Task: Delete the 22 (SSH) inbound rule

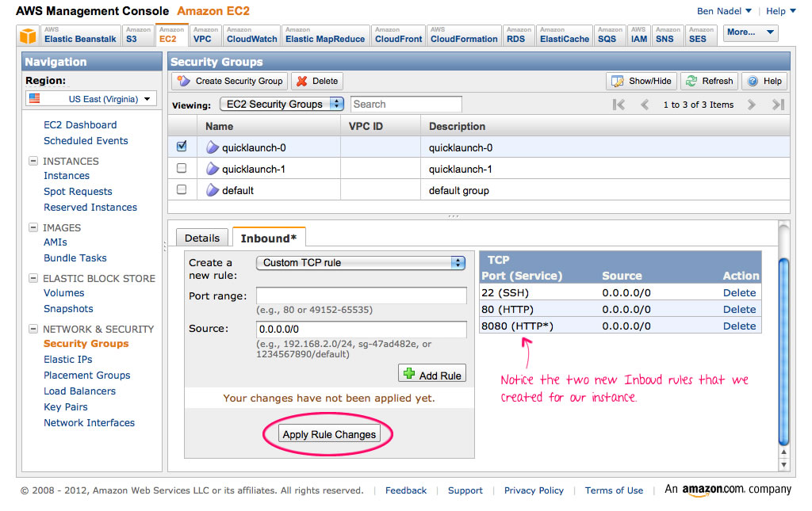Action: (x=739, y=293)
